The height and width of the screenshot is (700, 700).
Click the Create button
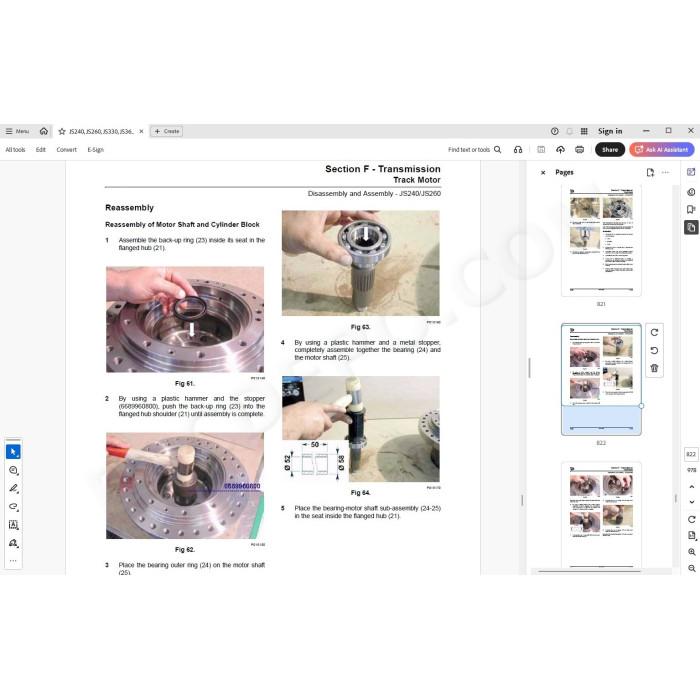[167, 131]
